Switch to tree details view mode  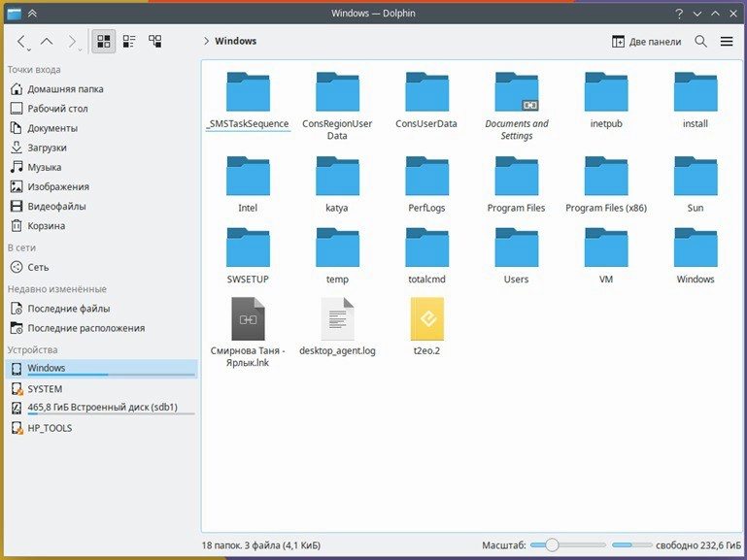[154, 42]
